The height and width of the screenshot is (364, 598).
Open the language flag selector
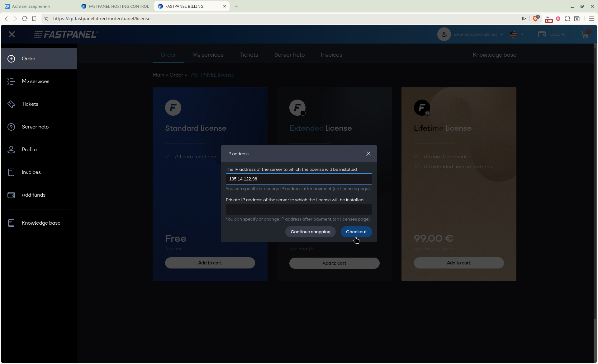(516, 34)
